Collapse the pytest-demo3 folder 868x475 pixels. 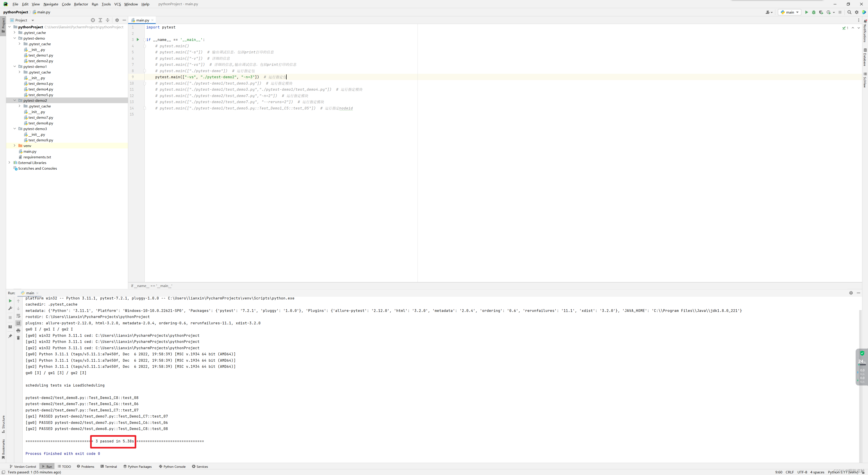(x=15, y=128)
